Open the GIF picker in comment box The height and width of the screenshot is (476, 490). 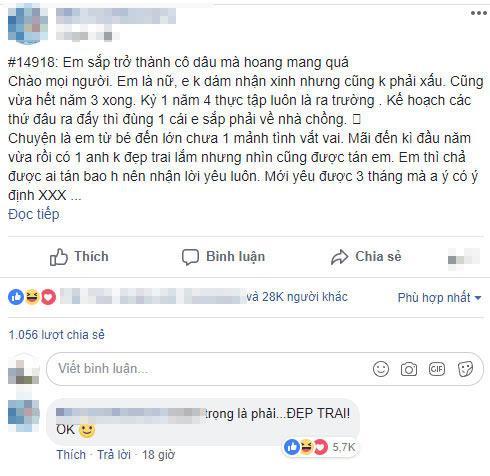(x=437, y=369)
